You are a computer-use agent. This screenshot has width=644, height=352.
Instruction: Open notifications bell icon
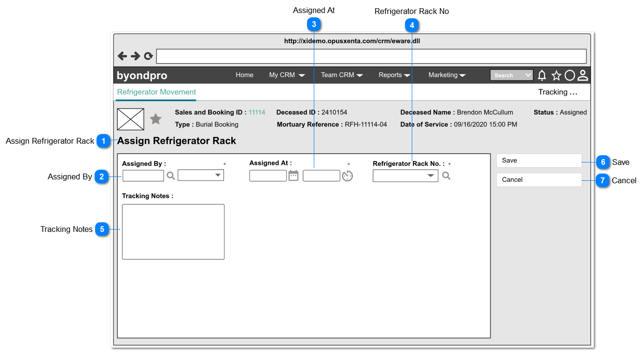542,75
